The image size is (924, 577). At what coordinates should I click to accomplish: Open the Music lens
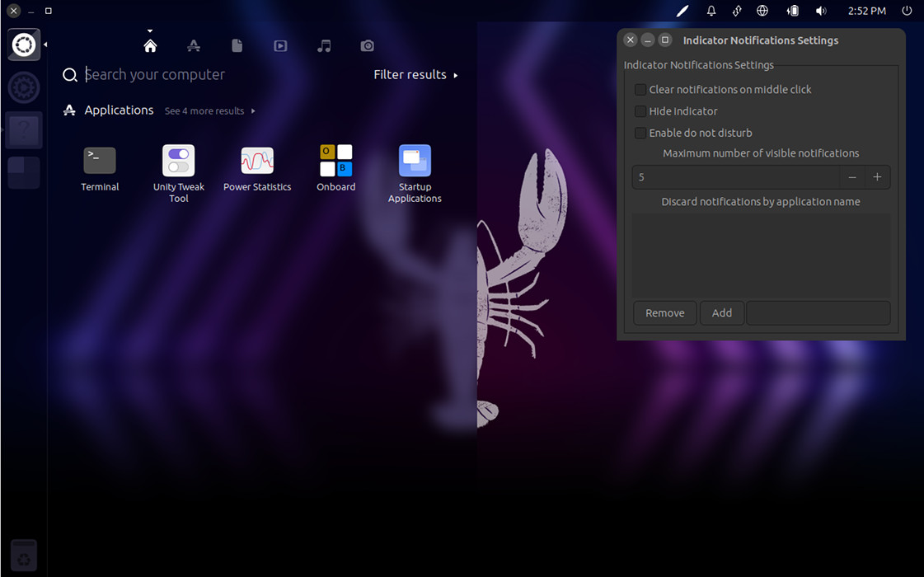tap(323, 45)
